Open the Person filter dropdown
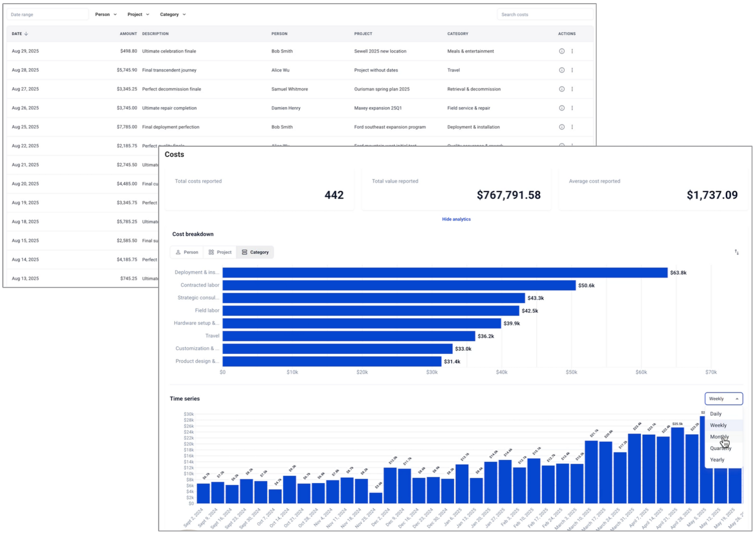Viewport: 756px width, 534px height. click(x=105, y=14)
